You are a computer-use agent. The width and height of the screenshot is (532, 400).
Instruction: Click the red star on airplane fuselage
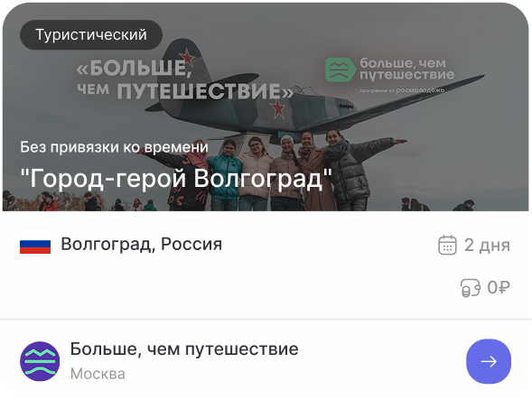click(x=278, y=109)
